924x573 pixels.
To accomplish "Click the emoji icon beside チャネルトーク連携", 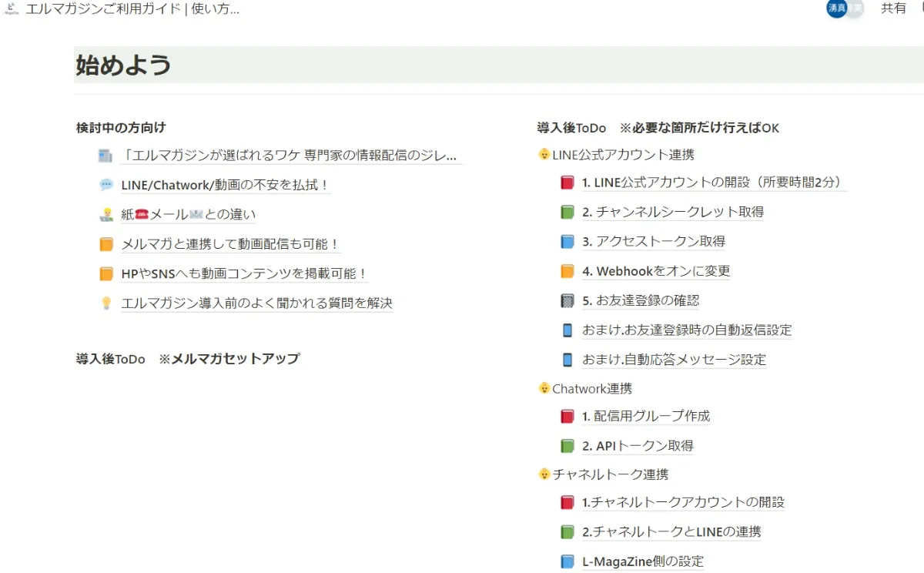I will [x=544, y=474].
